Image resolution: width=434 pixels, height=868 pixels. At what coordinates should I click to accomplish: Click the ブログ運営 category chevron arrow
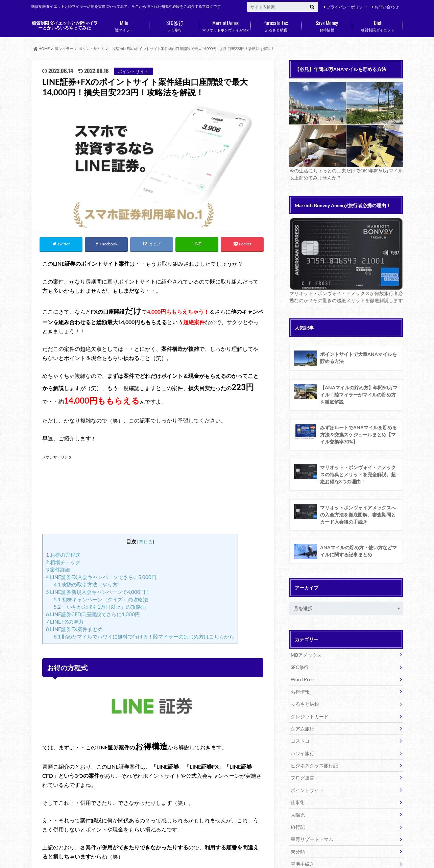[401, 778]
